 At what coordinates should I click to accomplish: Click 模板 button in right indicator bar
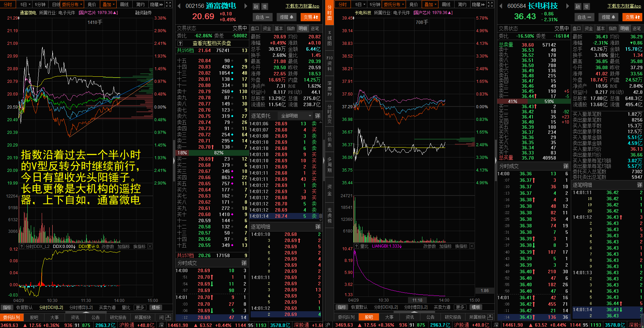coord(476,307)
